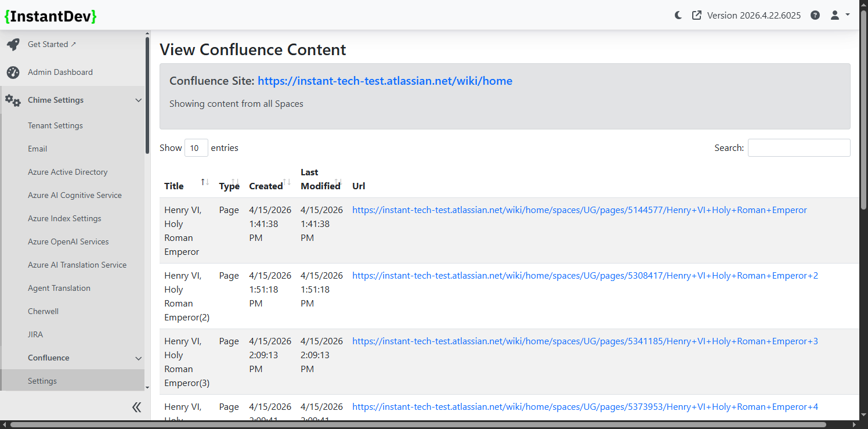Click the 'Henry VI, Holy Roman Emperor(3)' title cell
Image resolution: width=868 pixels, height=429 pixels.
tap(187, 362)
